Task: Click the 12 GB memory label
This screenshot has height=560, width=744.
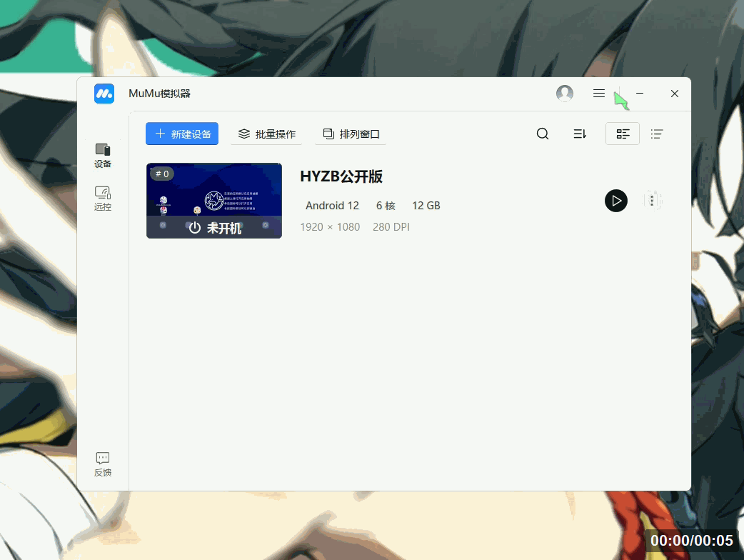Action: (426, 206)
